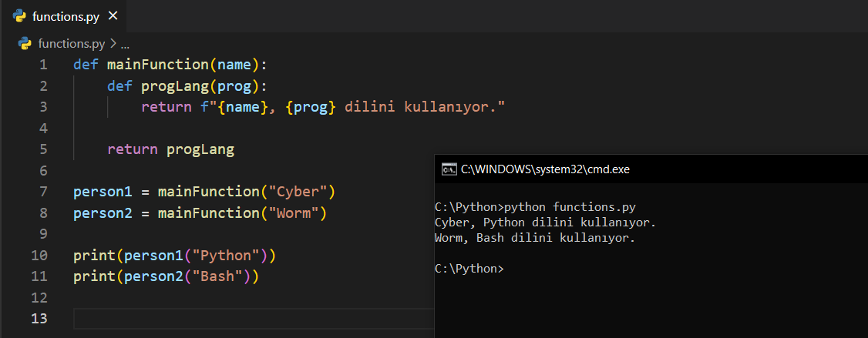This screenshot has height=338, width=868.
Task: Click progLang in the return statement on line 5
Action: coord(200,149)
